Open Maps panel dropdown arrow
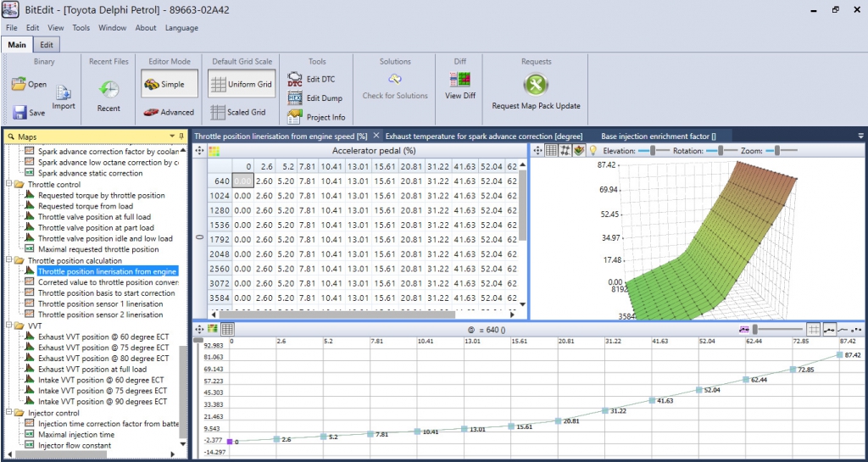 [x=172, y=136]
